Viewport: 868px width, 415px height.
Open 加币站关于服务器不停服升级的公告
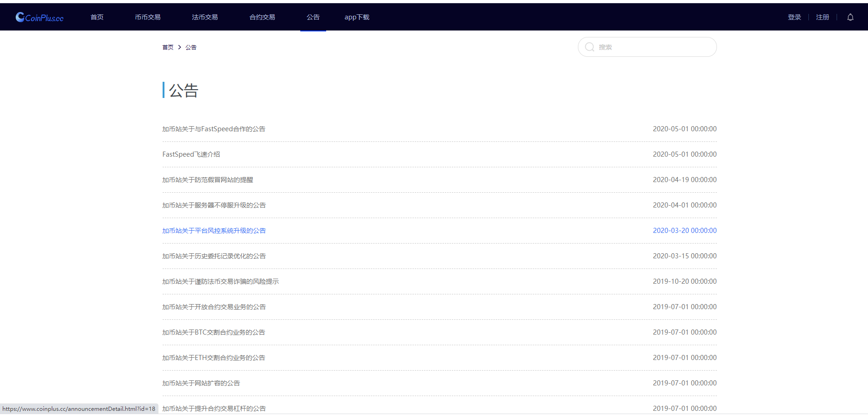[214, 205]
